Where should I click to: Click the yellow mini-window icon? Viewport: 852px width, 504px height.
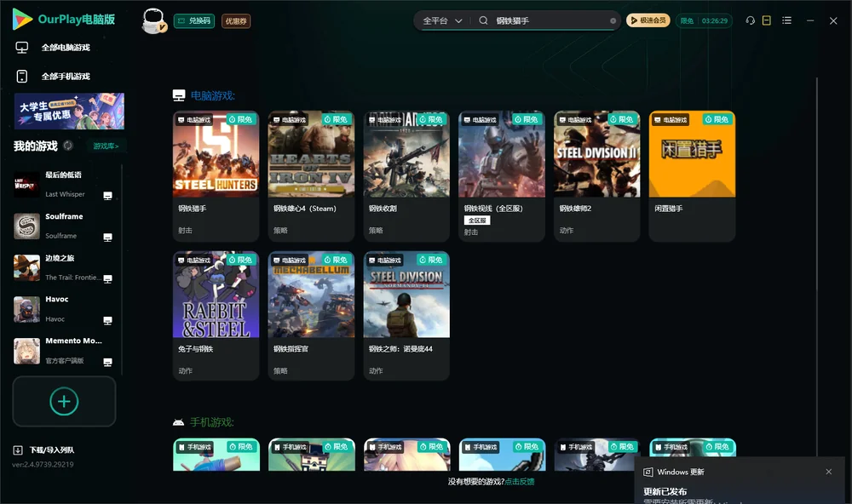pyautogui.click(x=767, y=20)
